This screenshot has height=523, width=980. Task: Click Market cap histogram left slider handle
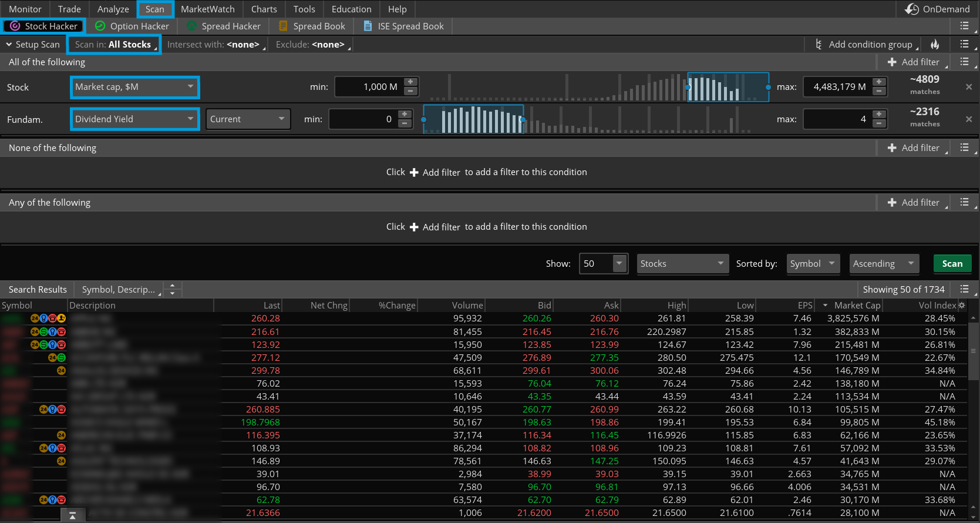click(688, 87)
